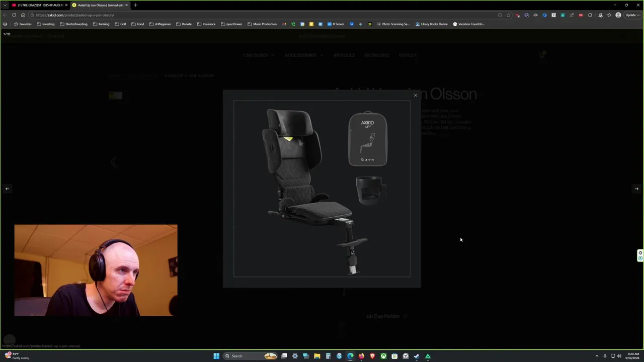
Task: Click the zoom indicator in address bar
Action: [x=500, y=15]
